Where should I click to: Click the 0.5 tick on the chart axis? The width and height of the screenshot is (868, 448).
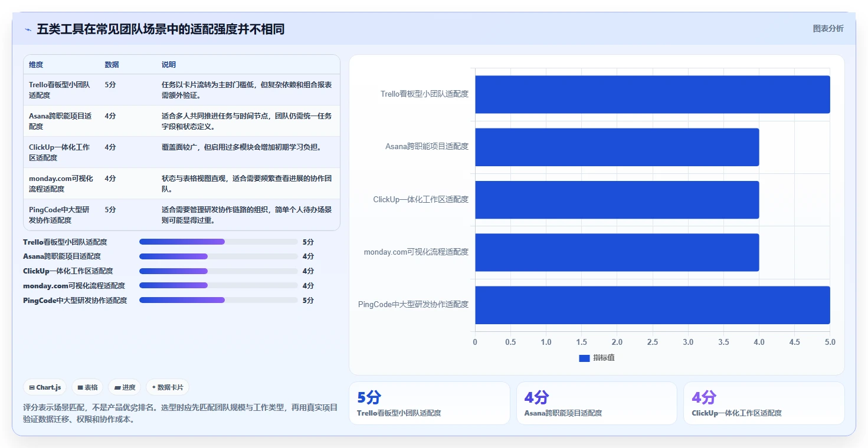pos(510,342)
